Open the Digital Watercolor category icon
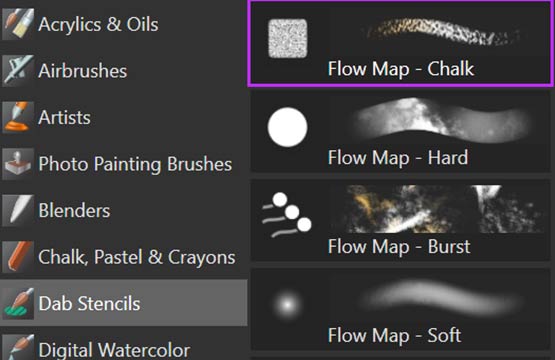The image size is (555, 360). [x=18, y=347]
